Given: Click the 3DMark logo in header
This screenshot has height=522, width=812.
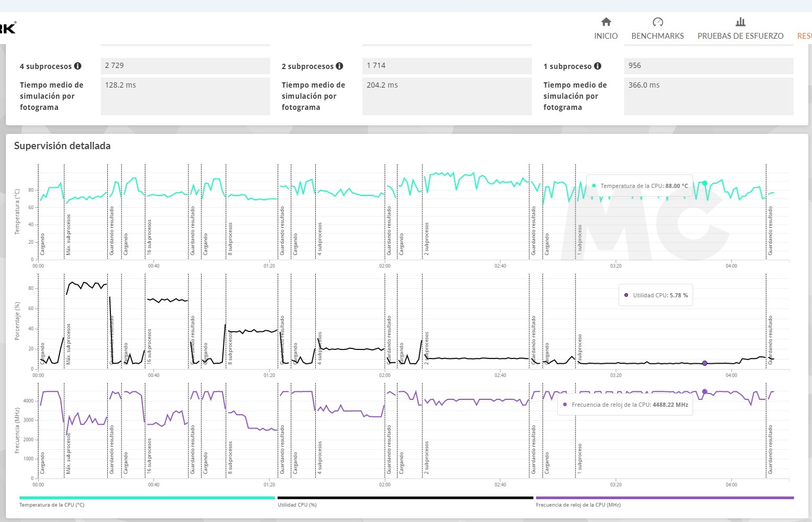Looking at the screenshot, I should (7, 28).
